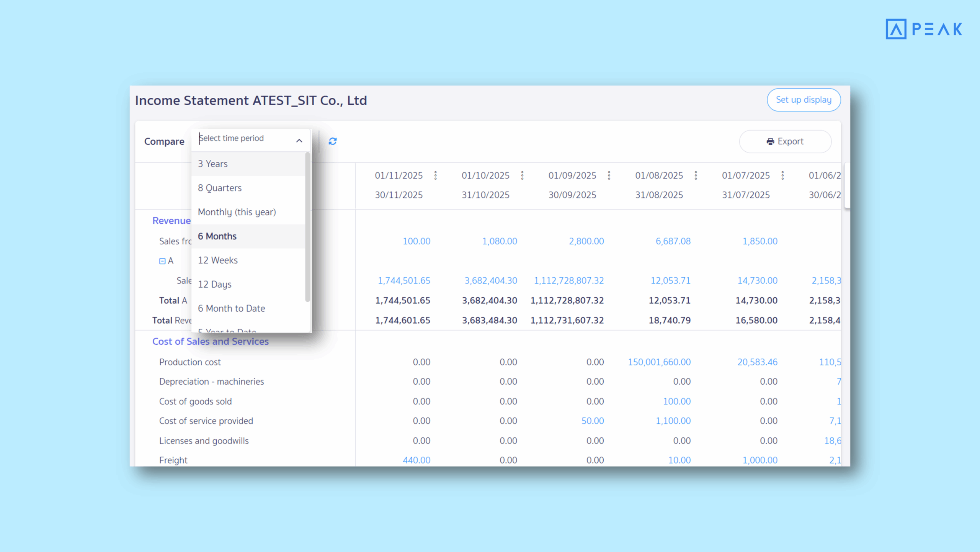The image size is (980, 552).
Task: Click the refresh data icon
Action: click(332, 141)
